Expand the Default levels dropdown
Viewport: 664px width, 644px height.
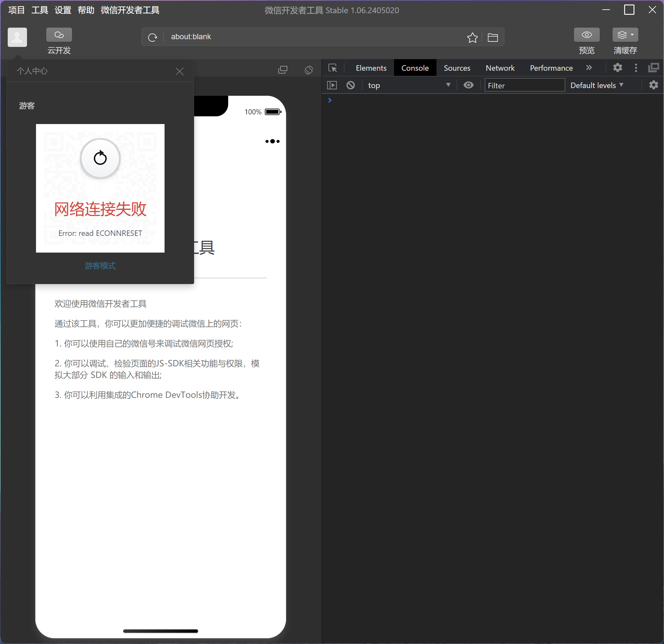[597, 85]
